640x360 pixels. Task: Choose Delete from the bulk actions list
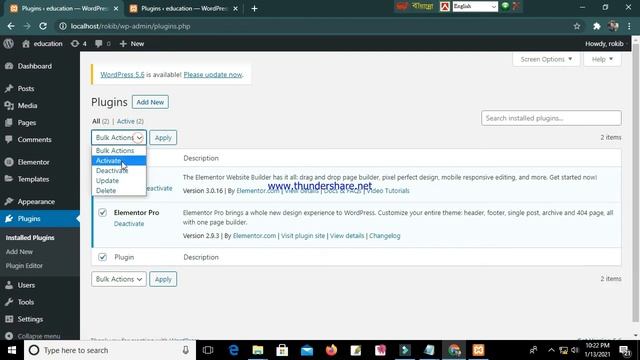click(x=119, y=191)
